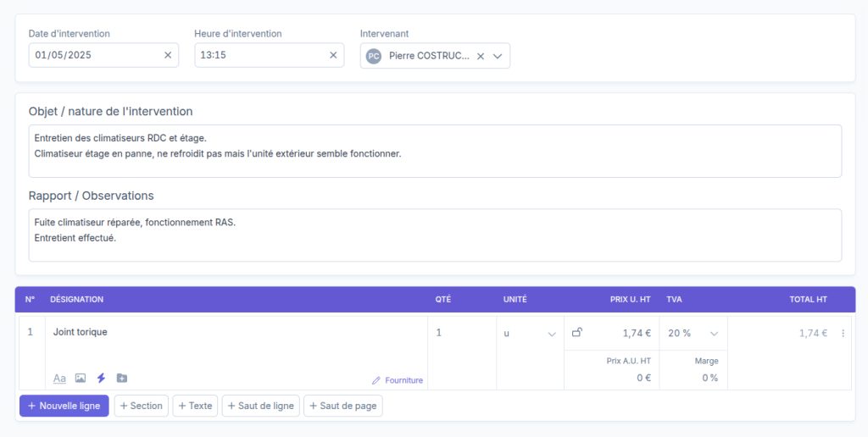This screenshot has width=868, height=437.
Task: Clear the intervention time with the X
Action: (x=333, y=55)
